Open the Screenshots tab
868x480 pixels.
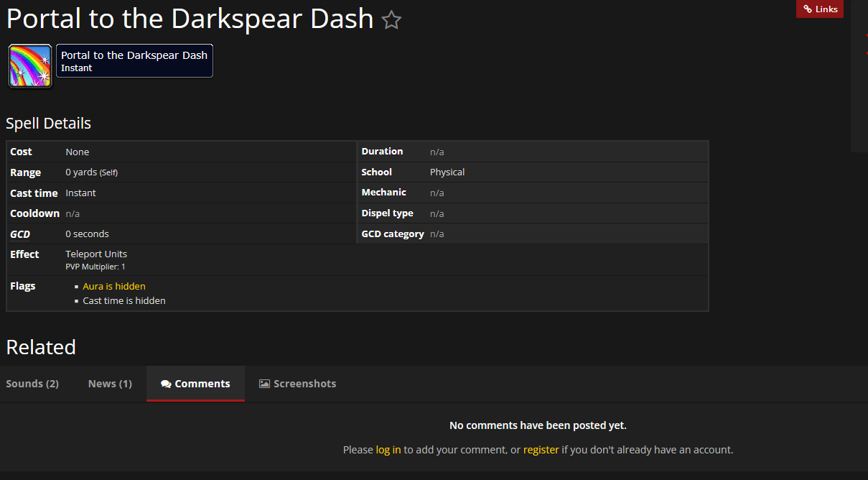[297, 384]
